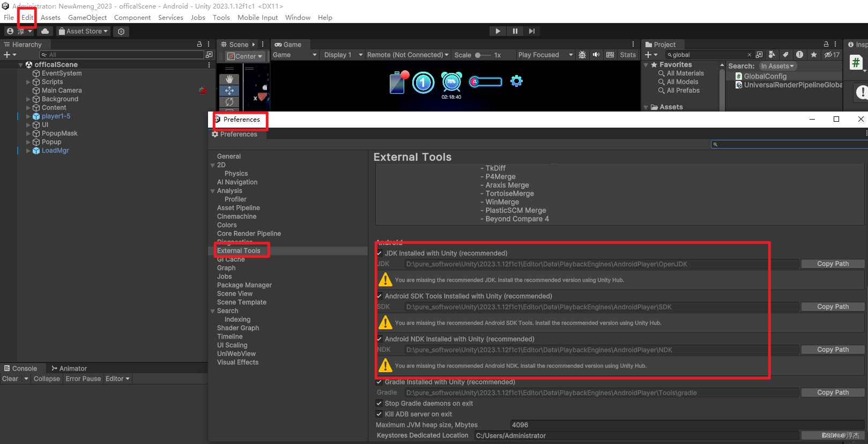Toggle Stop Gradle daemons on exit
The width and height of the screenshot is (868, 444).
tap(380, 403)
